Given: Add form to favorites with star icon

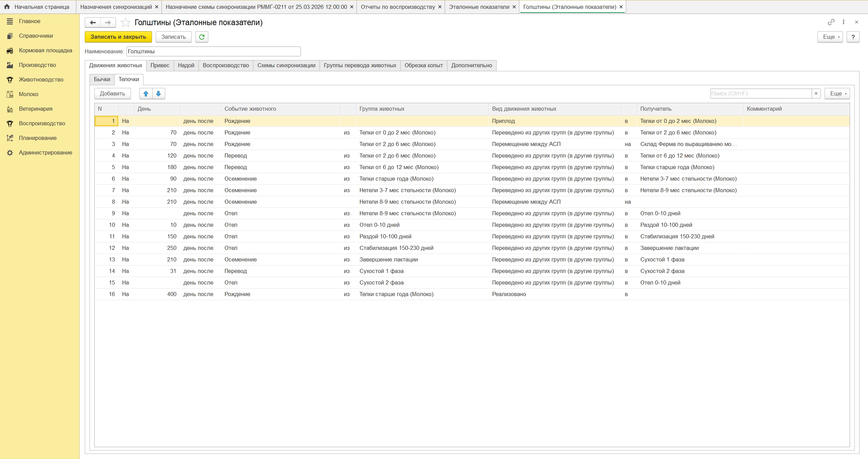Looking at the screenshot, I should pos(126,23).
